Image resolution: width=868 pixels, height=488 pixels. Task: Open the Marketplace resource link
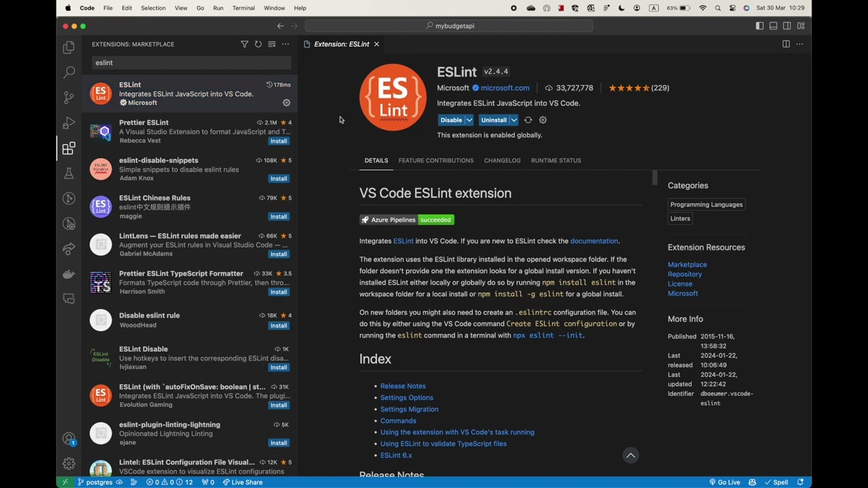pyautogui.click(x=688, y=265)
